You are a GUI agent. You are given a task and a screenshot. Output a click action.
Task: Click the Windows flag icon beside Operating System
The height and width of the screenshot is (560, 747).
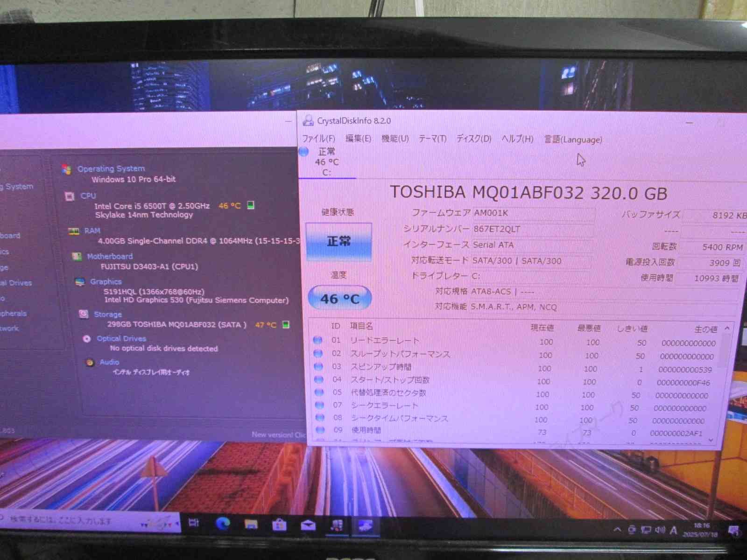tap(66, 169)
